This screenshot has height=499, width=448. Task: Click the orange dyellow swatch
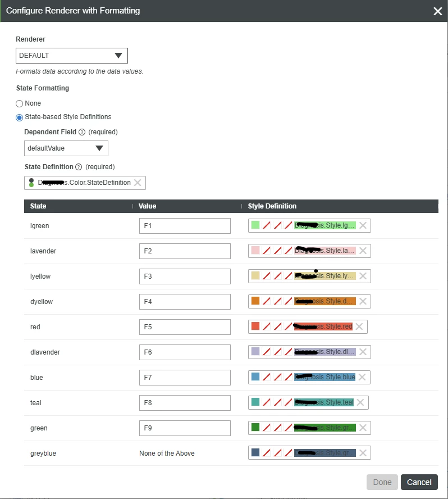(255, 301)
